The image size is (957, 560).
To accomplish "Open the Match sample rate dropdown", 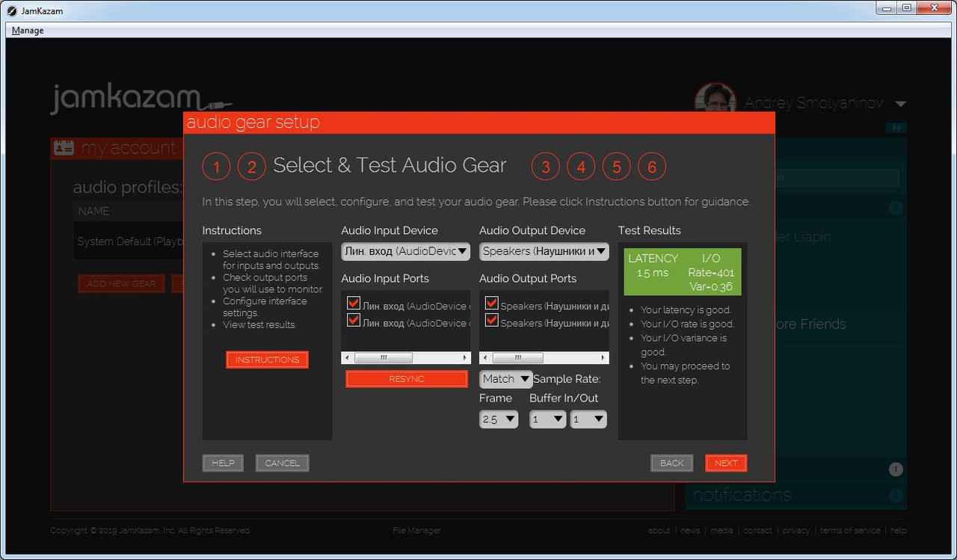I will [506, 379].
